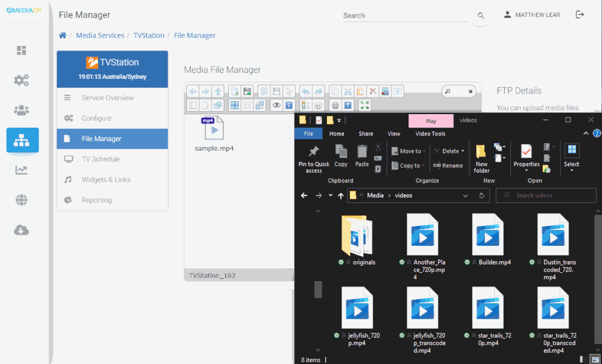The image size is (602, 364).
Task: Open the Customize Quick Access Toolbar dropdown in Explorer
Action: pyautogui.click(x=339, y=121)
